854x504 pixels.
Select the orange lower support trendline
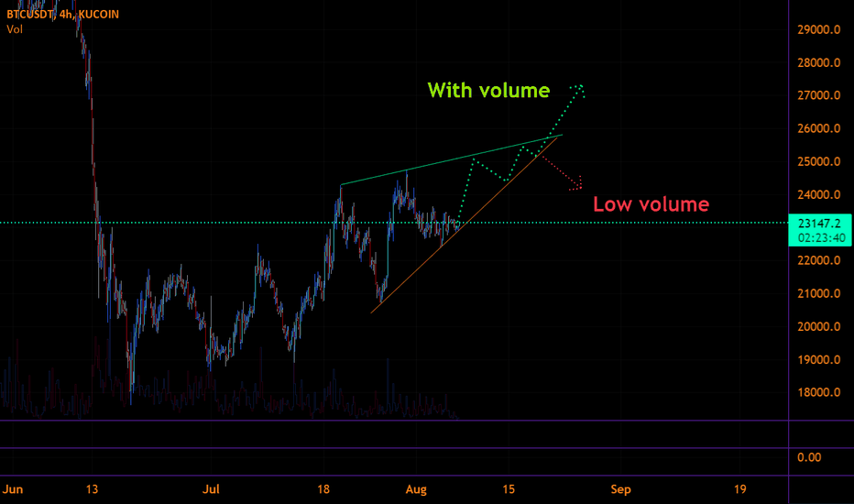tap(464, 225)
